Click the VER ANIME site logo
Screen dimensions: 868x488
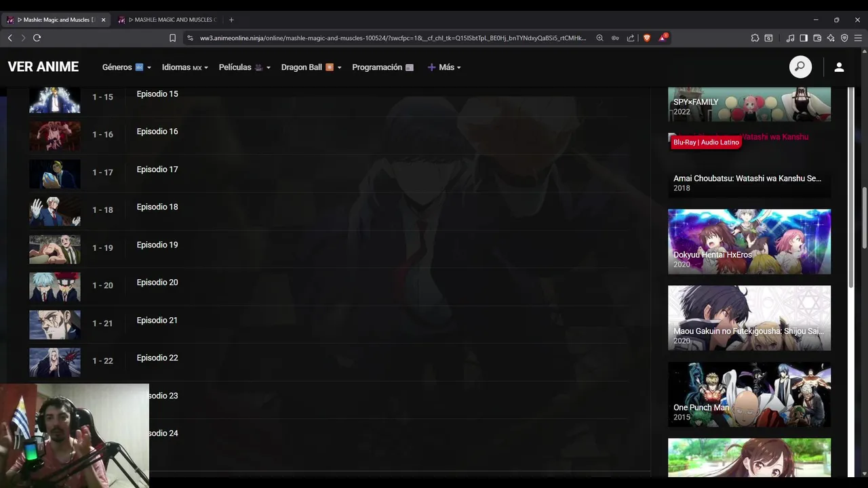(x=43, y=67)
